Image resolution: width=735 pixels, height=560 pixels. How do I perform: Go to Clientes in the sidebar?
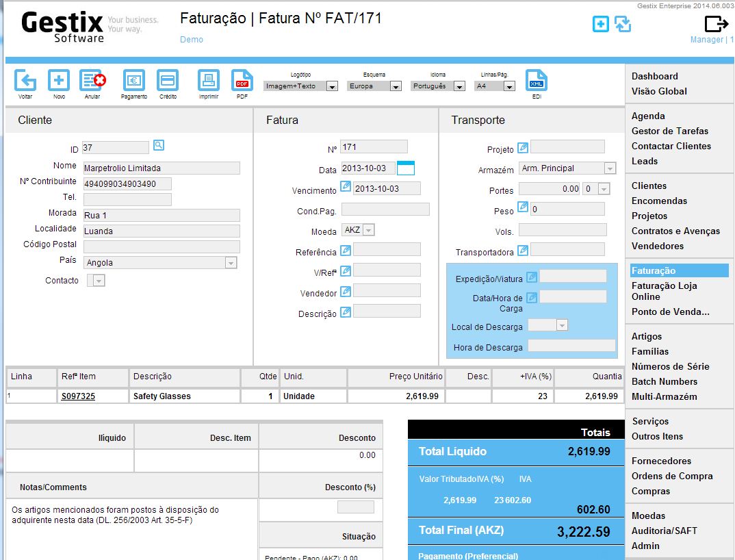coord(649,186)
